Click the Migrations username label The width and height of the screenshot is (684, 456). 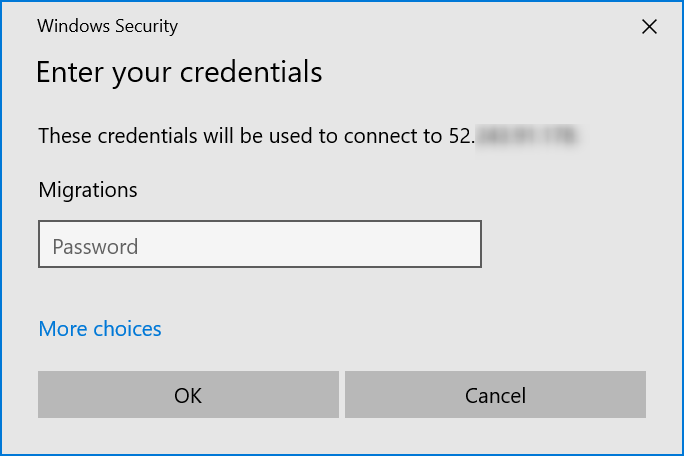pyautogui.click(x=88, y=189)
